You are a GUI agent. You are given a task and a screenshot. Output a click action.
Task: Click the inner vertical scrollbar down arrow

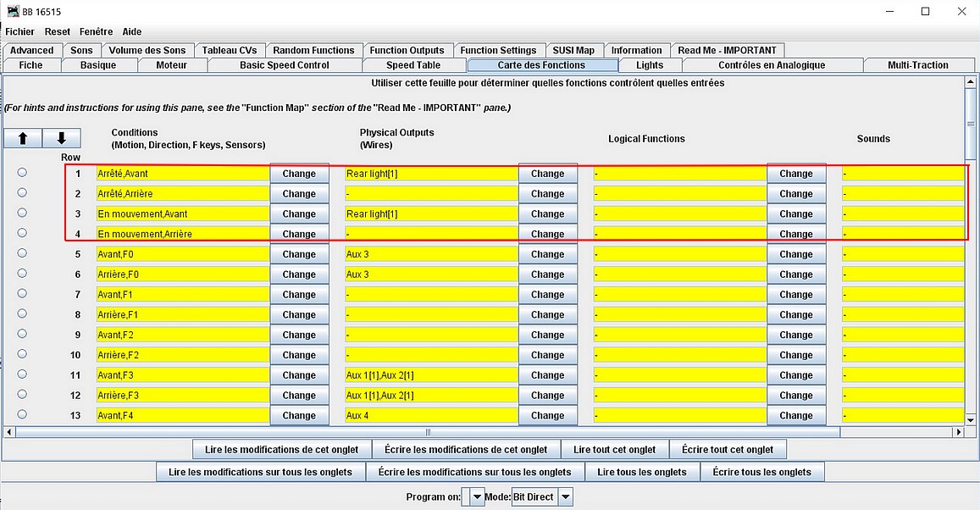tap(971, 420)
